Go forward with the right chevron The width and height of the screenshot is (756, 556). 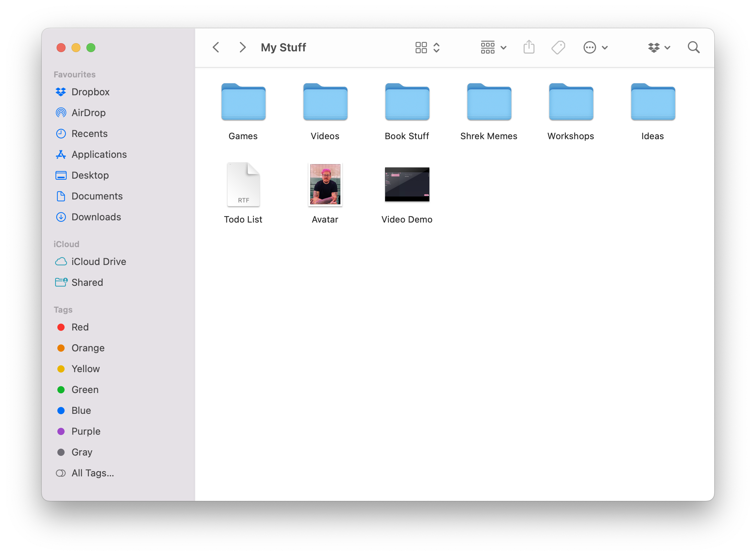click(x=242, y=47)
